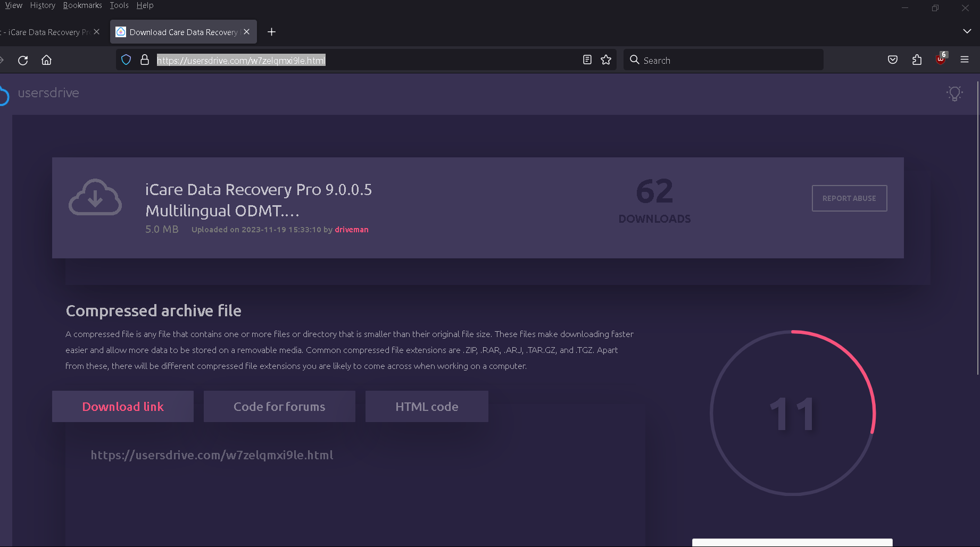Screen dimensions: 980x547
Task: Open uploader driveman profile link
Action: tap(352, 230)
